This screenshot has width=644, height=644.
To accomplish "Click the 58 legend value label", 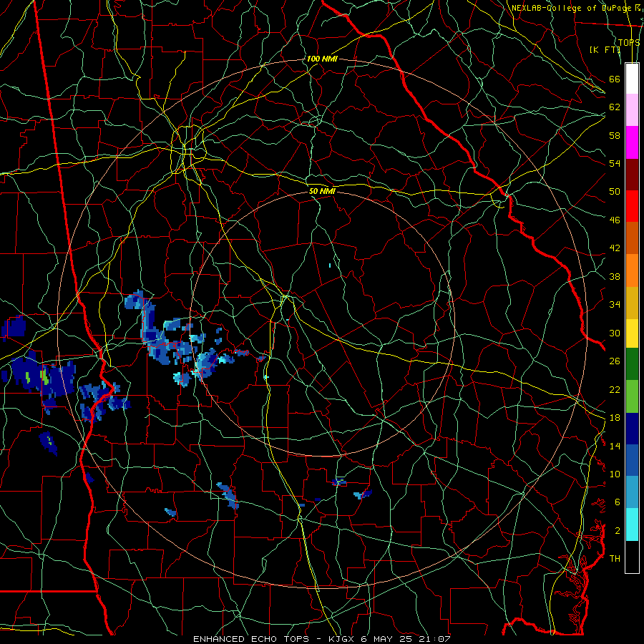I will pyautogui.click(x=615, y=135).
